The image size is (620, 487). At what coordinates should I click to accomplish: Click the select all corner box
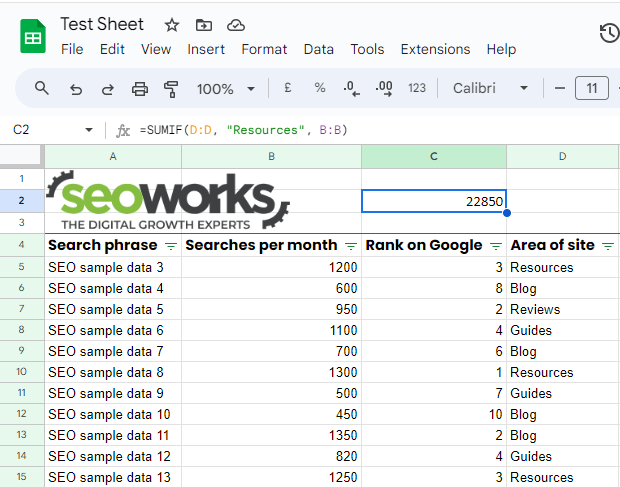pyautogui.click(x=22, y=157)
